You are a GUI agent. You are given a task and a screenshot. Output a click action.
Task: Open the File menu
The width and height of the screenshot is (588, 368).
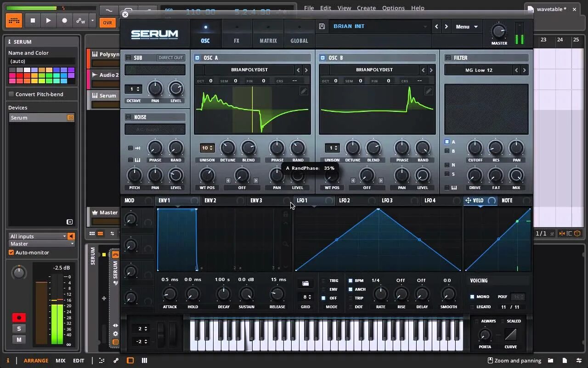[x=309, y=8]
